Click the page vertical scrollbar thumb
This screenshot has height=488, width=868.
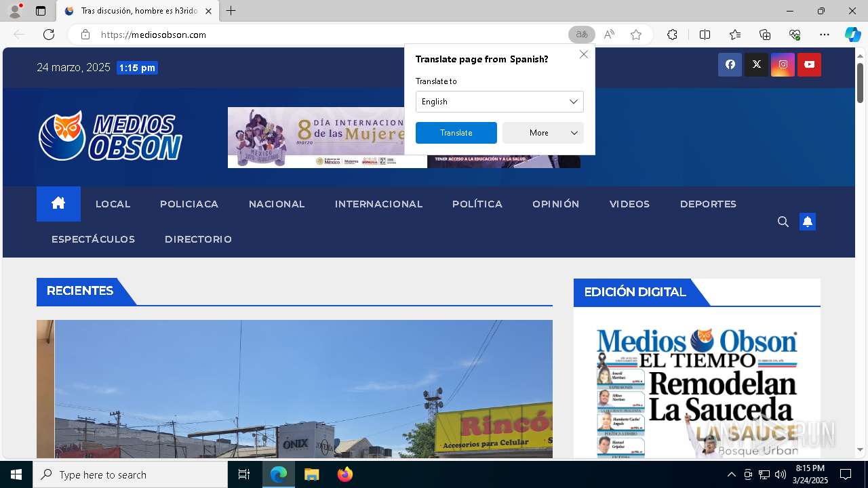pos(860,83)
